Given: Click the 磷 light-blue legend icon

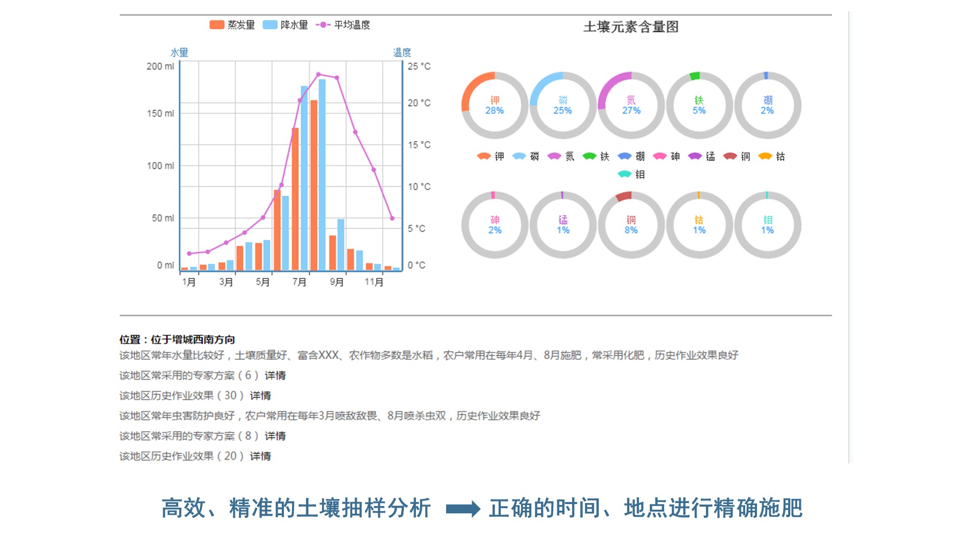Looking at the screenshot, I should coord(519,156).
